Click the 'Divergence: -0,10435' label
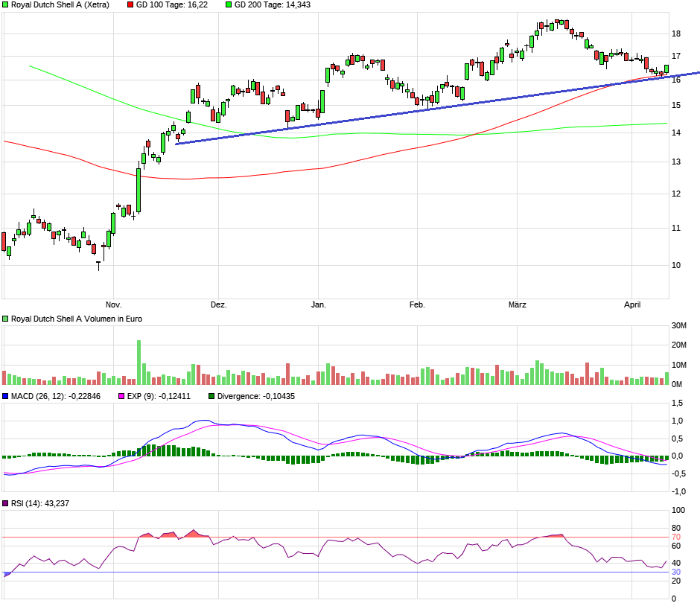 (256, 396)
